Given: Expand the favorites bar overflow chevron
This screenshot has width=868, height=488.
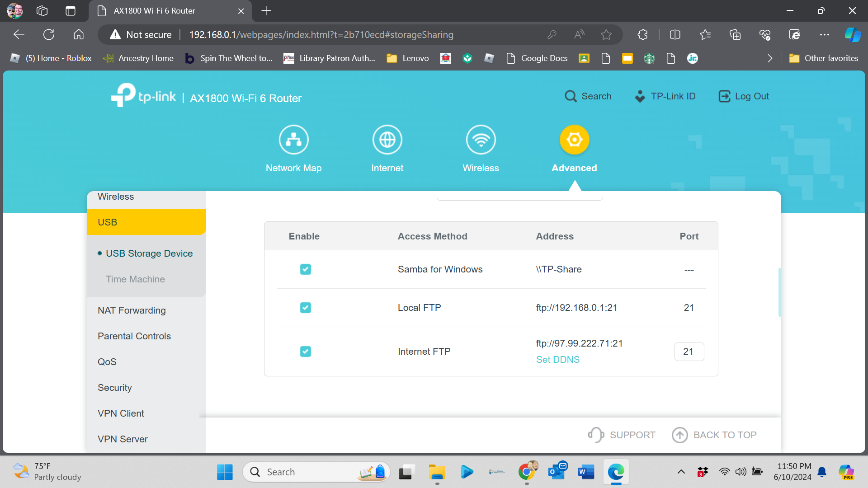Looking at the screenshot, I should pos(770,58).
